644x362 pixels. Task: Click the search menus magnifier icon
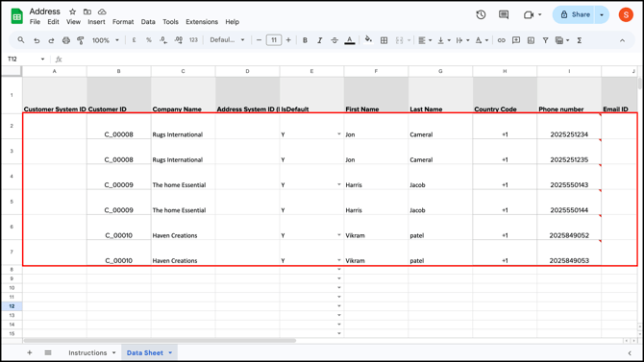pos(21,40)
